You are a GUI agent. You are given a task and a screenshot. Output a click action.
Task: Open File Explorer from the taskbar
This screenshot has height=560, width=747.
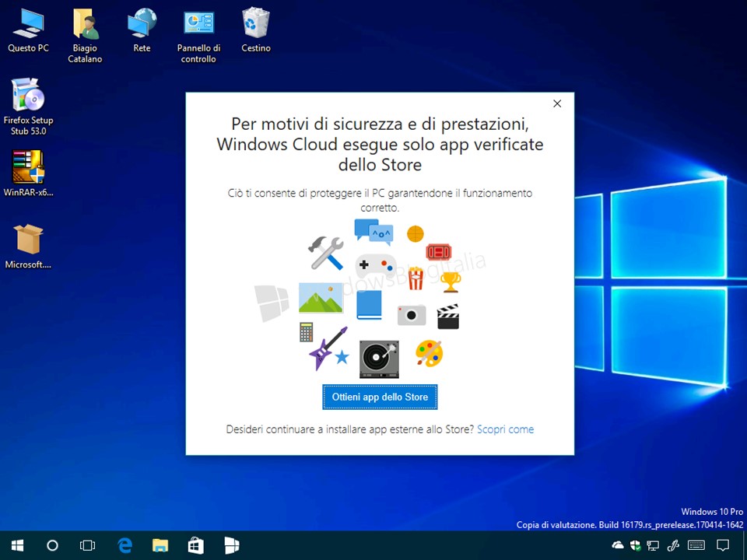[160, 545]
